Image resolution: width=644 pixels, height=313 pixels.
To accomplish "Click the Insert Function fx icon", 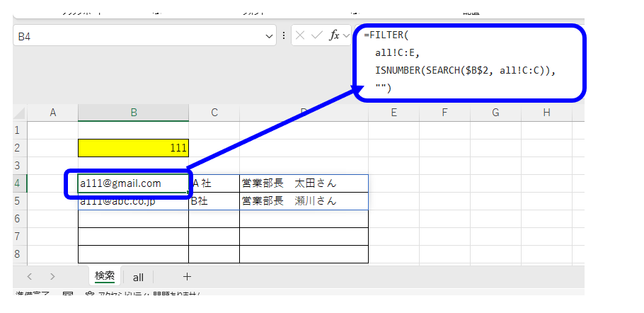I will pyautogui.click(x=335, y=35).
